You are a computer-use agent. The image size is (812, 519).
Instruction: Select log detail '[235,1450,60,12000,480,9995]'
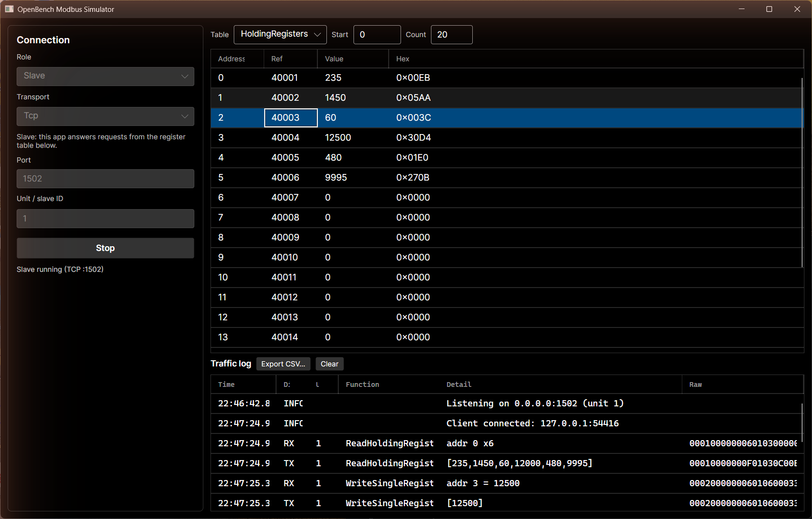519,463
